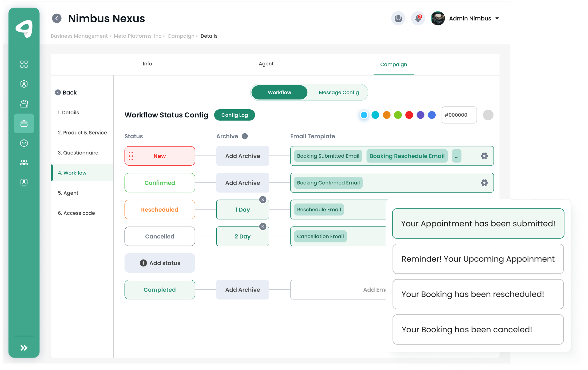588x370 pixels.
Task: Click the Archive info icon
Action: click(245, 136)
